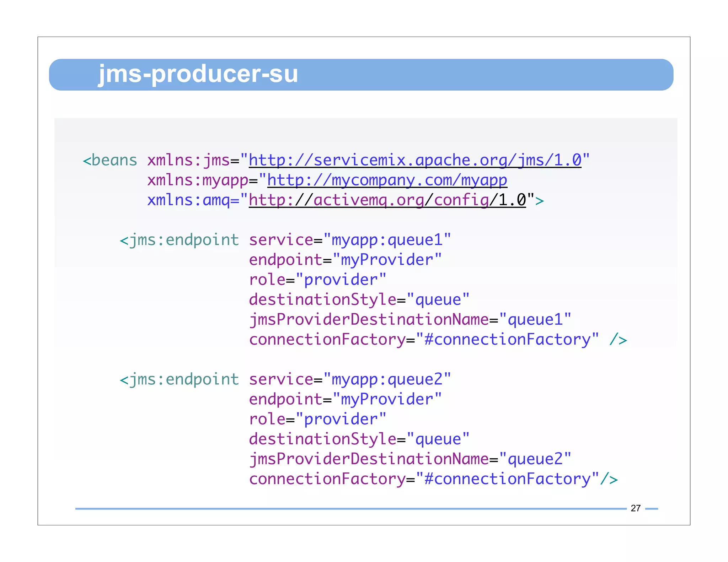Click the <beans opening tag
The image size is (728, 562).
tap(110, 160)
